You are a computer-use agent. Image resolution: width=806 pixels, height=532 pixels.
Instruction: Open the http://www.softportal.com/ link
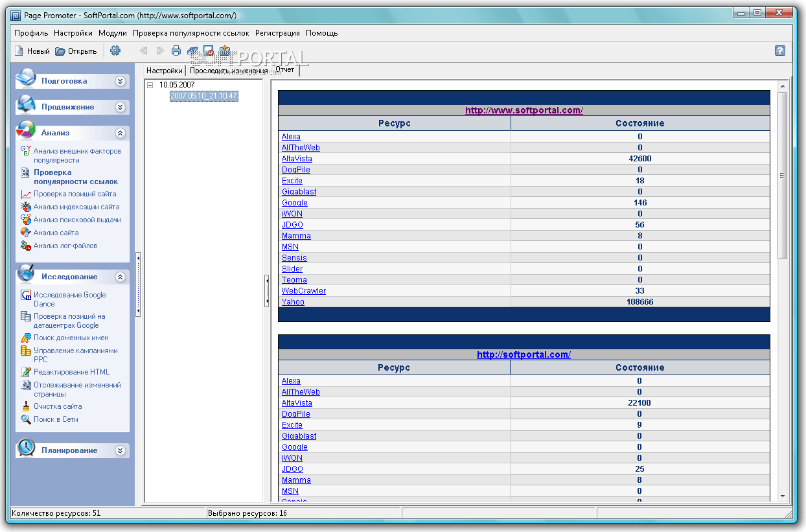pyautogui.click(x=524, y=110)
